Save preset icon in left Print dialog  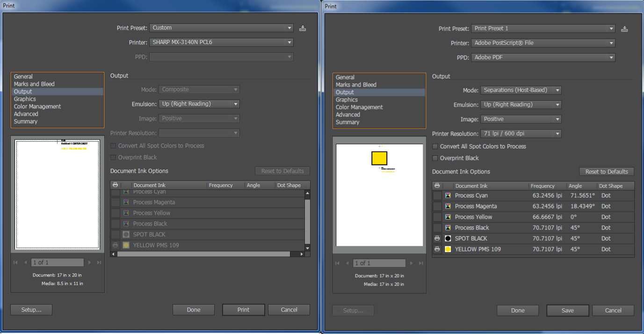(303, 28)
